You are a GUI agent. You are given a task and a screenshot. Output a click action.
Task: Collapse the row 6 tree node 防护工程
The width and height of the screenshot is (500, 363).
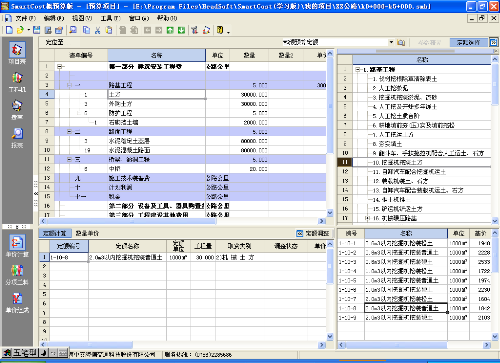[x=79, y=113]
